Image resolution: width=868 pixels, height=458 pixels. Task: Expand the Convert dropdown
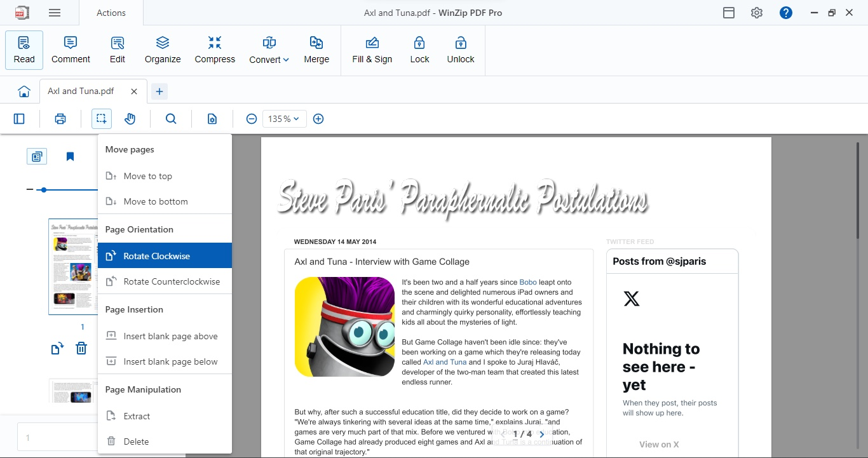pos(269,50)
